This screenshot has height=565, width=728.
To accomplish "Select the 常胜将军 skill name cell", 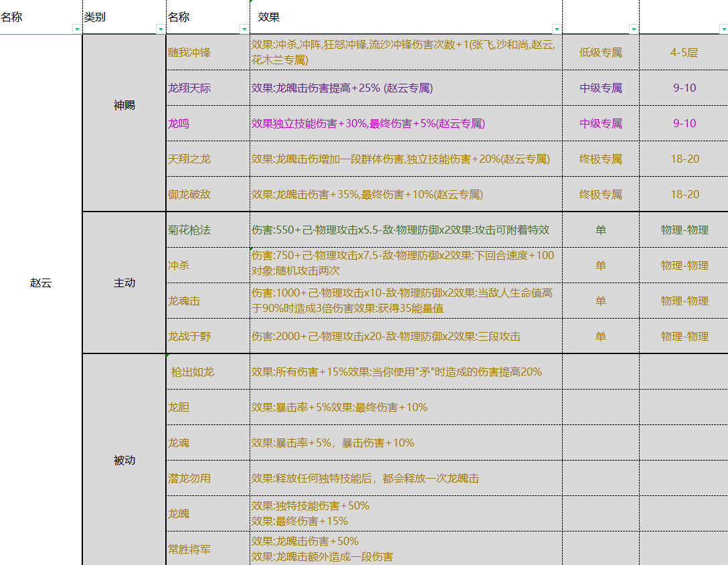I will click(x=208, y=549).
